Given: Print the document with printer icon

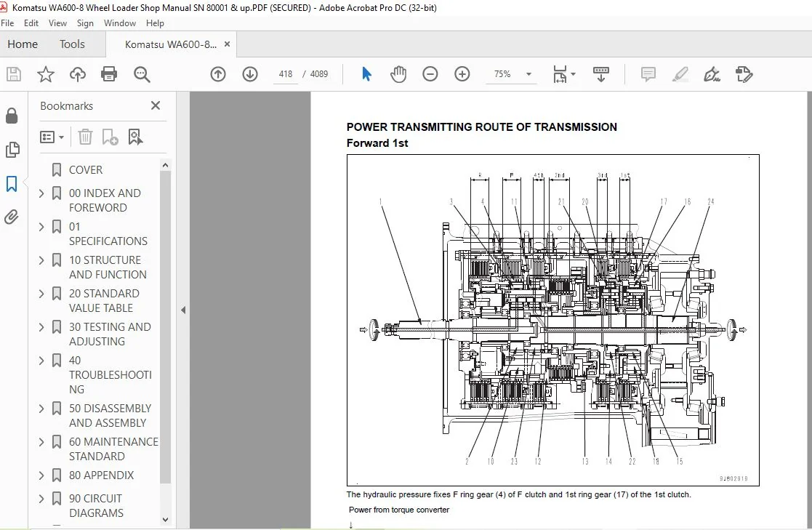Looking at the screenshot, I should (x=109, y=74).
